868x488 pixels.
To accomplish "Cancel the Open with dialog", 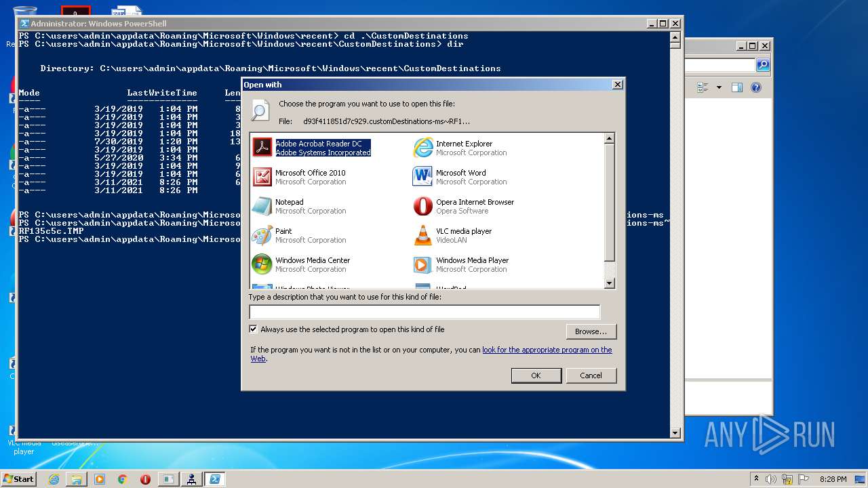I will tap(591, 375).
